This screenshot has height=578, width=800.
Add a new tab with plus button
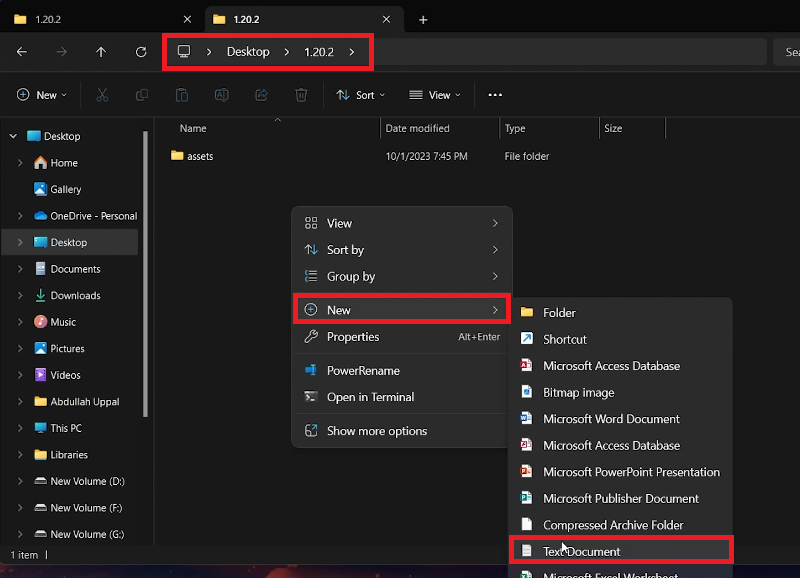click(x=423, y=19)
